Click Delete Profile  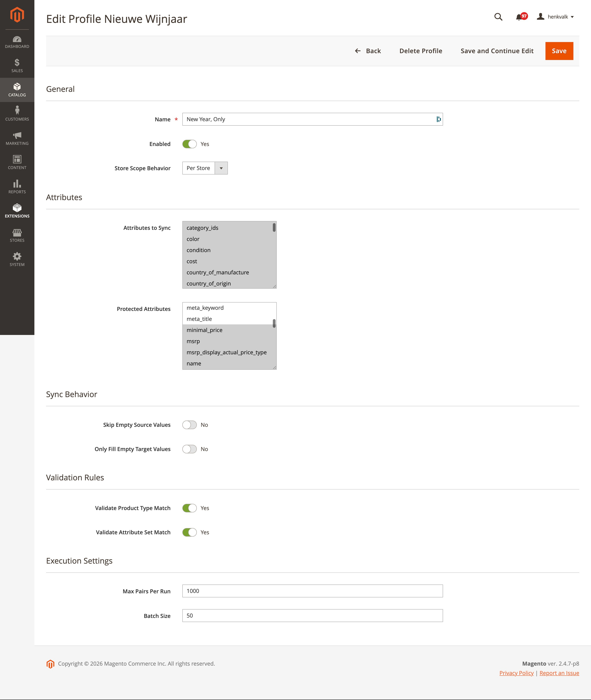coord(420,51)
